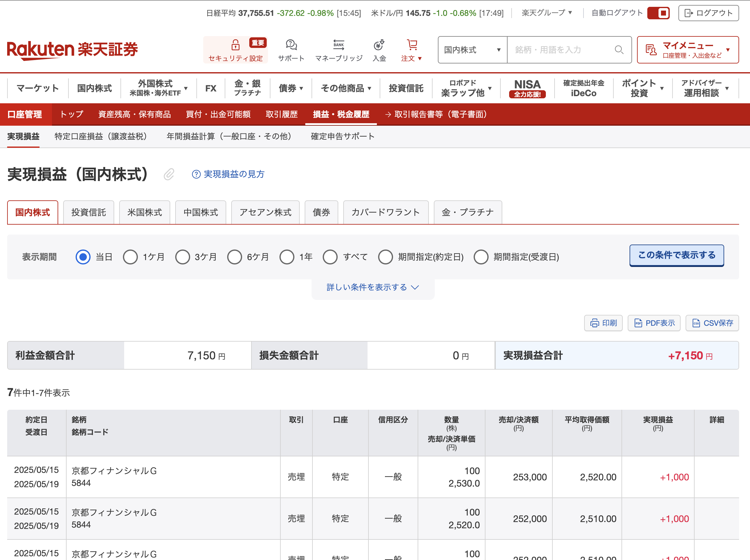Open 確定申告サポート link
The width and height of the screenshot is (750, 560).
pos(343,136)
